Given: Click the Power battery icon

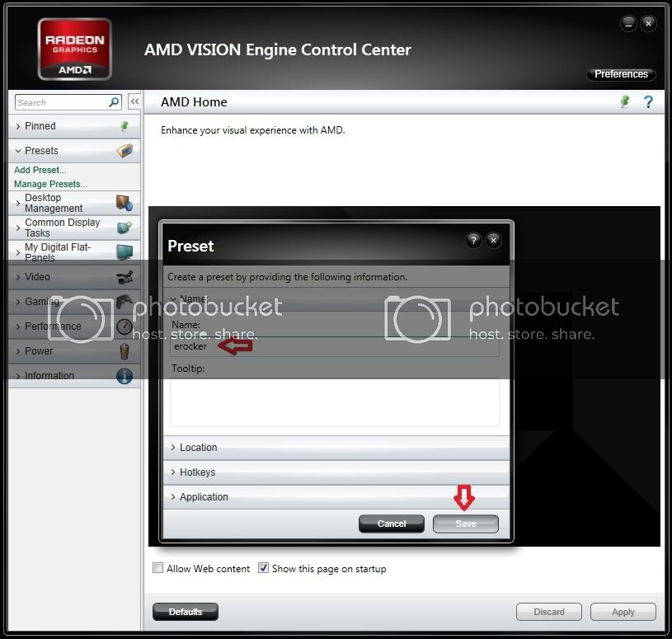Looking at the screenshot, I should click(x=125, y=351).
